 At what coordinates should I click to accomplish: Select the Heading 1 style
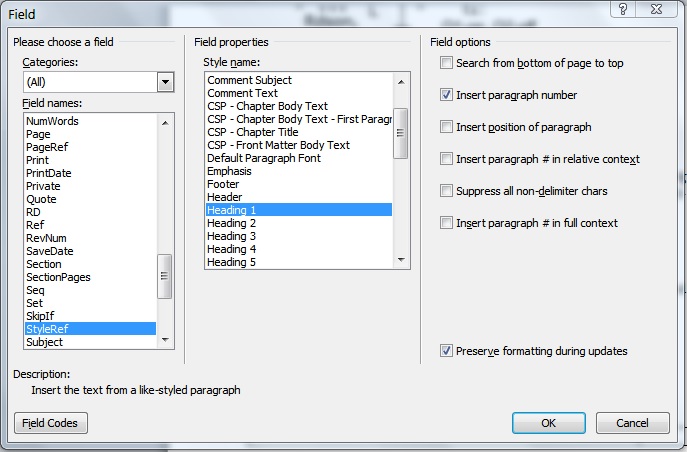pos(299,210)
